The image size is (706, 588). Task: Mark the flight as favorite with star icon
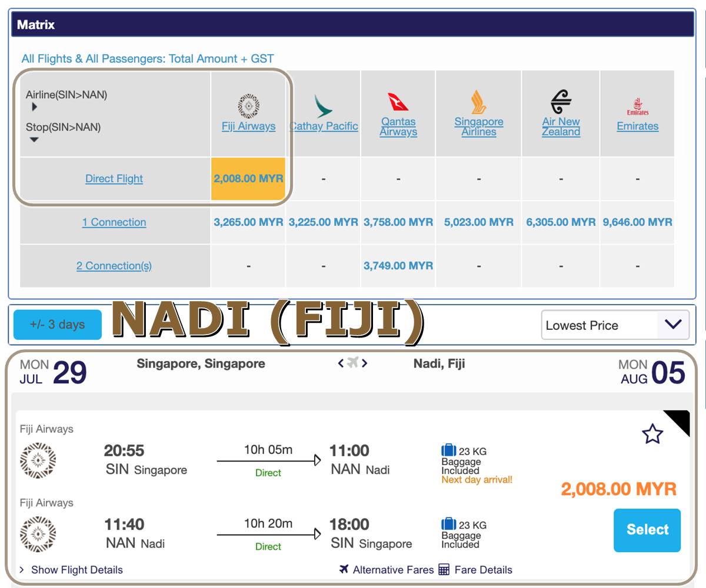652,434
